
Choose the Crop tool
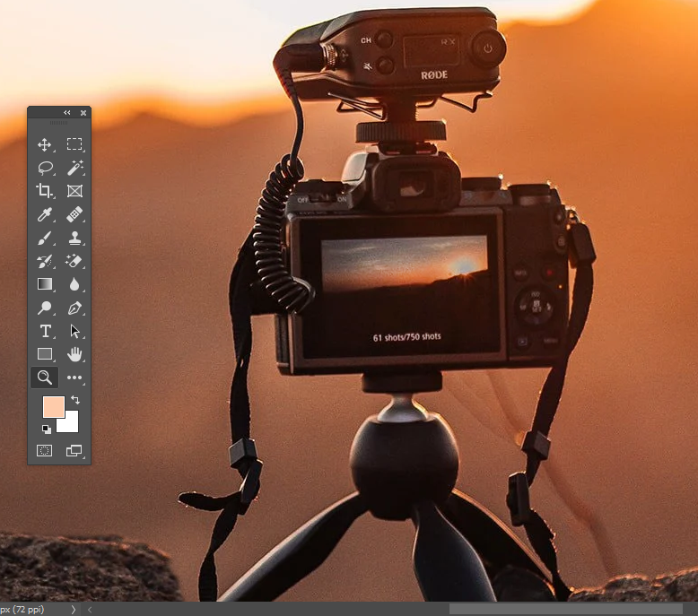[44, 191]
